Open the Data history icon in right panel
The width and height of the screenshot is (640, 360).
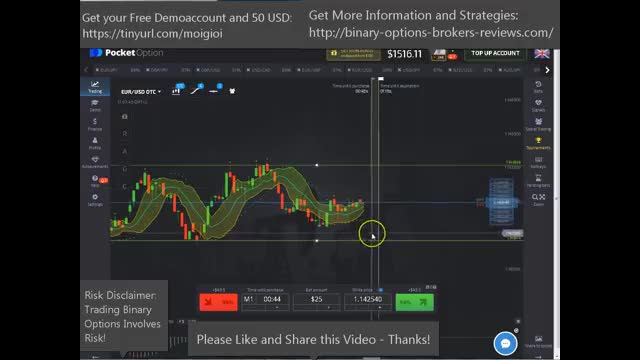tap(538, 87)
